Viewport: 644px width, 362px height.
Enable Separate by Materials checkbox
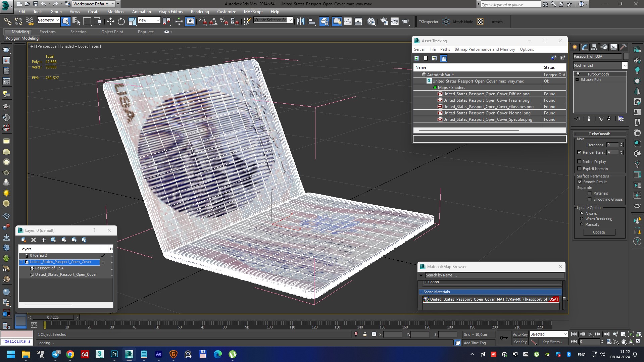(x=590, y=193)
